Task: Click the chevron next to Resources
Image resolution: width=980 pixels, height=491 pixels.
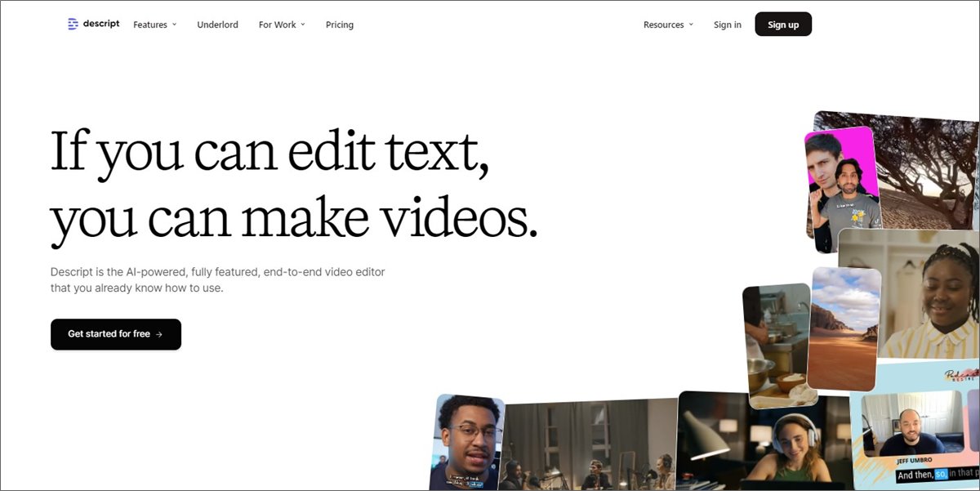Action: (691, 25)
